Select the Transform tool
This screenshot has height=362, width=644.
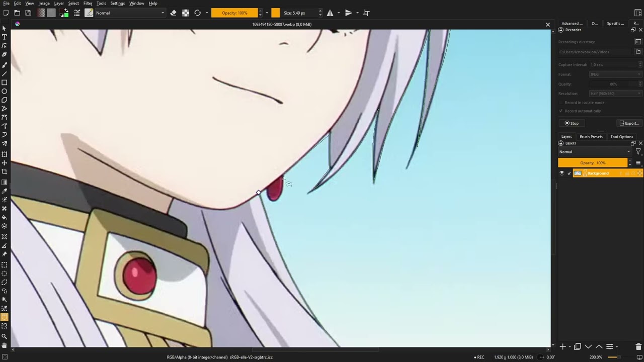[5, 154]
